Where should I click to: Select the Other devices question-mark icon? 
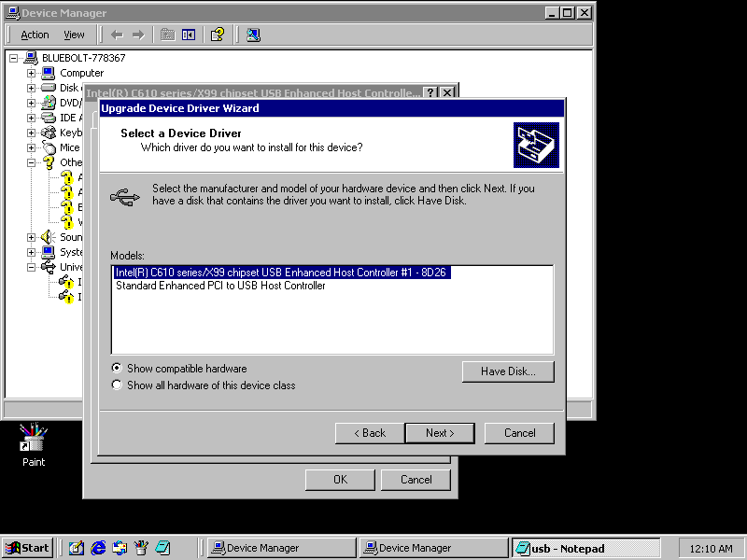click(49, 162)
